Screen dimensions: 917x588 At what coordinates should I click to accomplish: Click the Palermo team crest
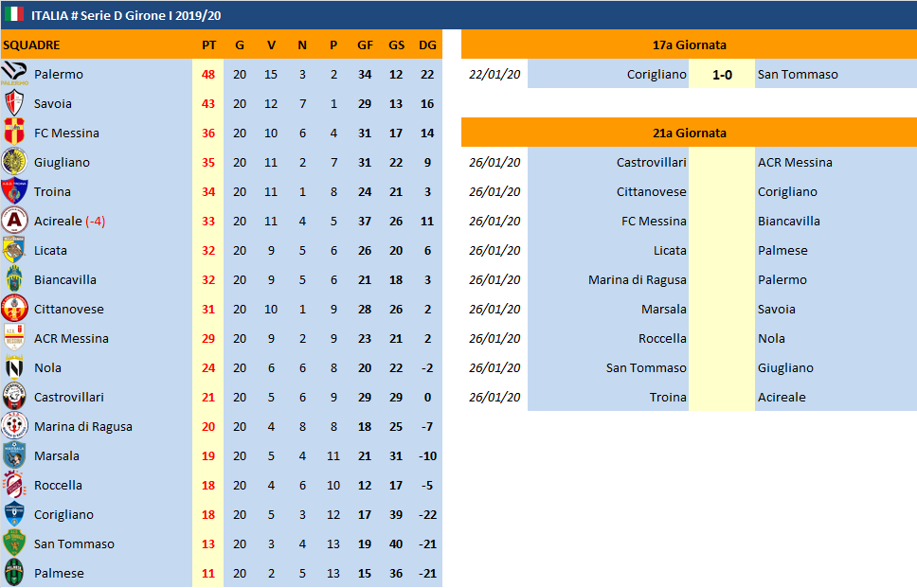click(14, 74)
